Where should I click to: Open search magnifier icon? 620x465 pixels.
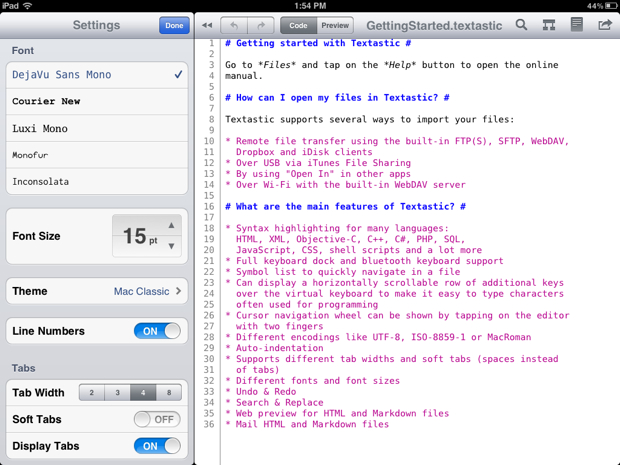pos(522,25)
